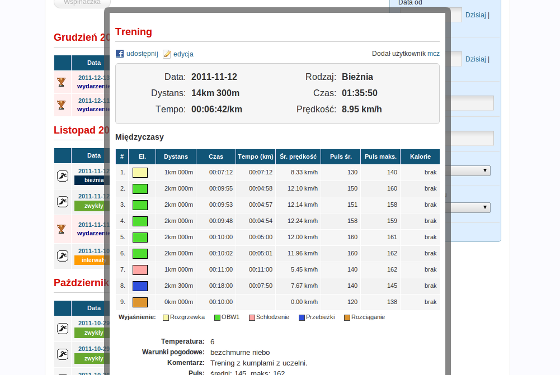The image size is (560, 375).
Task: Click the udostępnij share link
Action: pos(142,54)
